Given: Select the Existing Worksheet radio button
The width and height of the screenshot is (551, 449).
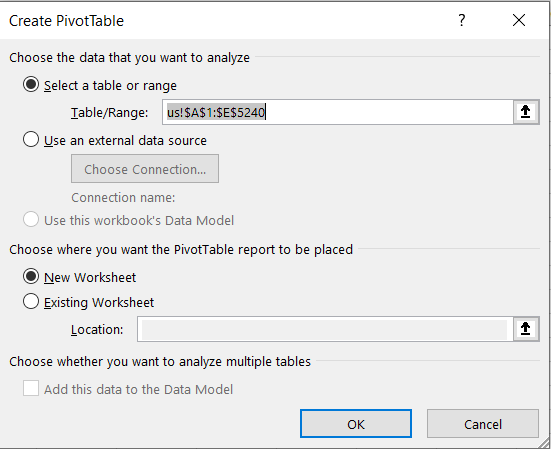Looking at the screenshot, I should [31, 301].
